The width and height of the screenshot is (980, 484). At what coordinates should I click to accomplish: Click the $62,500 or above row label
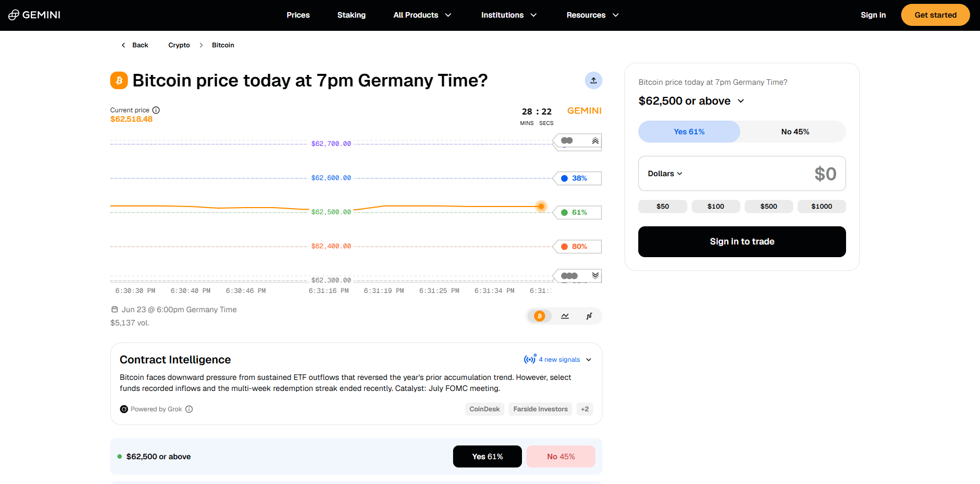click(x=159, y=456)
